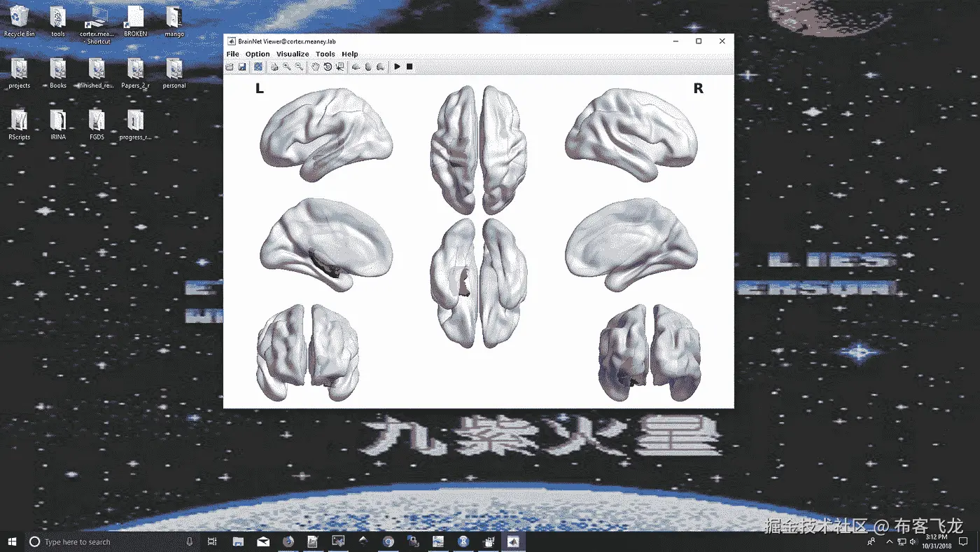
Task: Select the personal folder on desktop
Action: (x=174, y=73)
